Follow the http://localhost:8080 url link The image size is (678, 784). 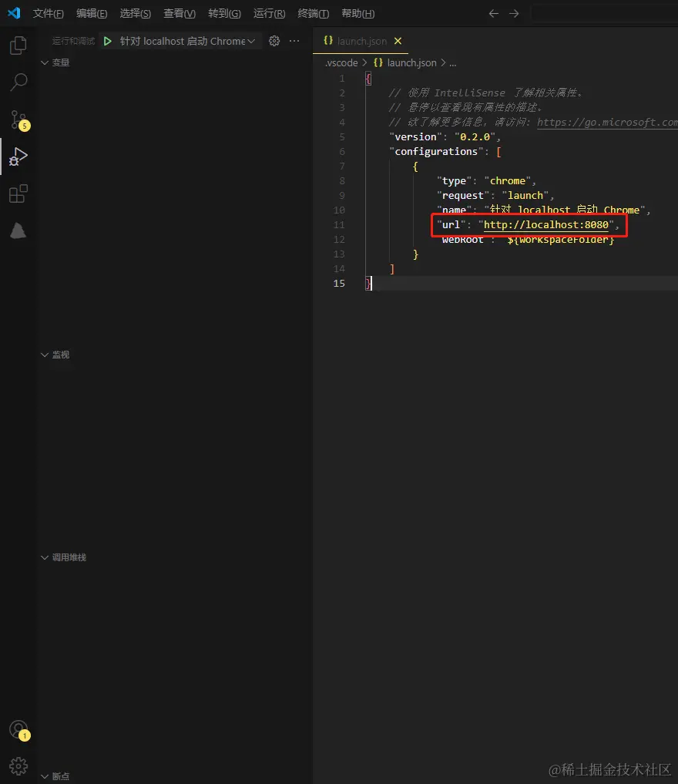[546, 225]
